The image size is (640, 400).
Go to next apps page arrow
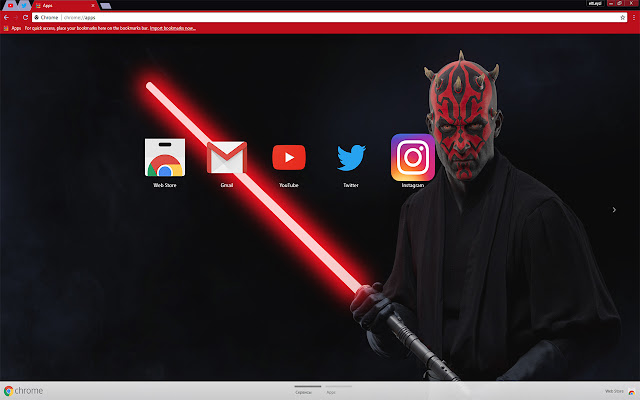pos(614,210)
